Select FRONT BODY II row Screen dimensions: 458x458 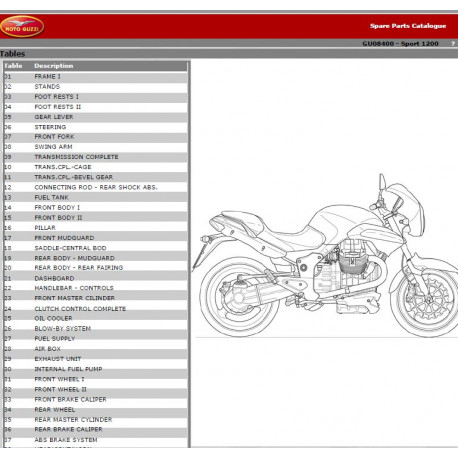click(x=96, y=218)
